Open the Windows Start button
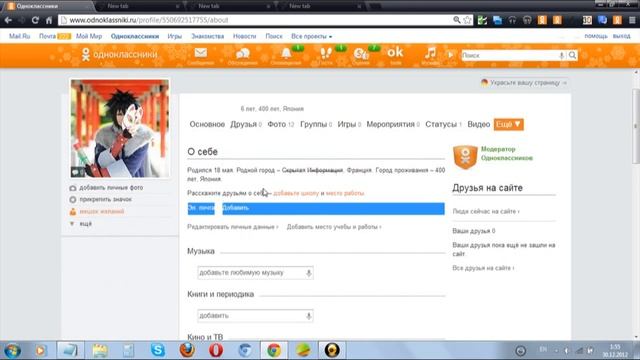The width and height of the screenshot is (640, 360). (x=12, y=351)
